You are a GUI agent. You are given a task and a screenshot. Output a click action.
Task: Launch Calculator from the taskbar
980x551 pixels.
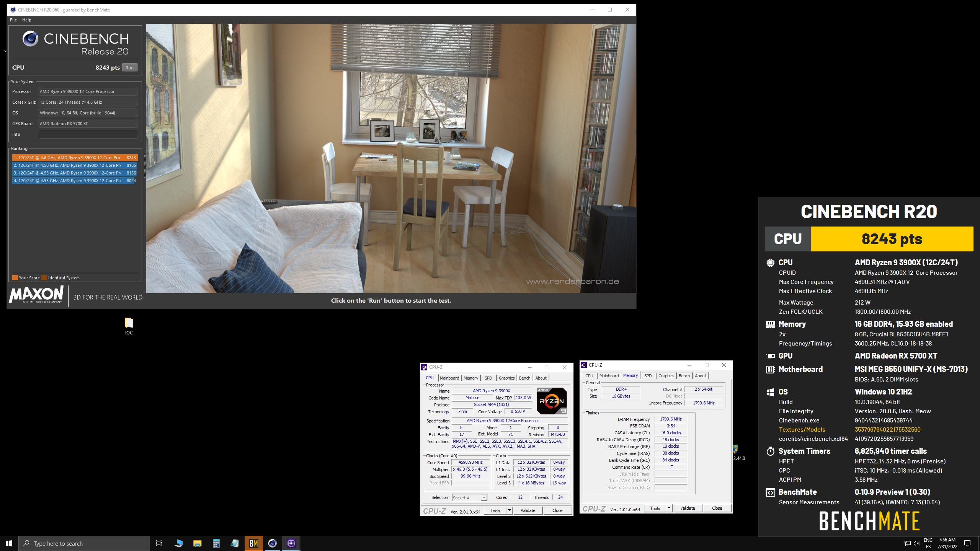point(216,543)
